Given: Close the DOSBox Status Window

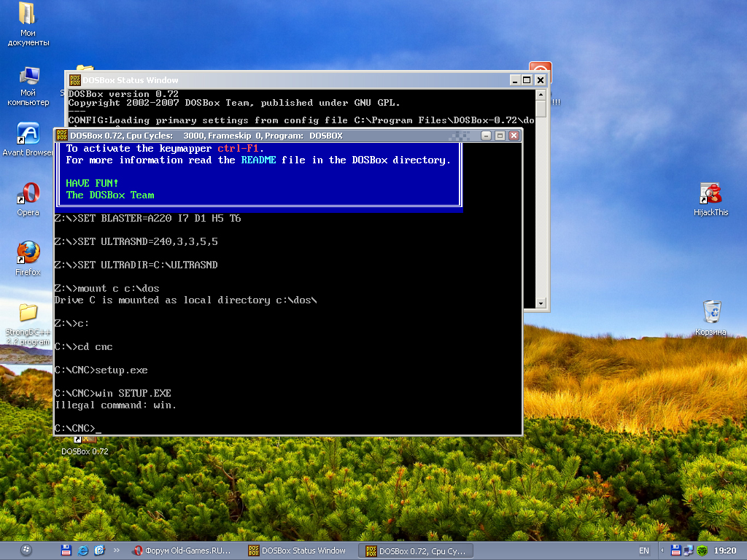Looking at the screenshot, I should click(x=541, y=80).
